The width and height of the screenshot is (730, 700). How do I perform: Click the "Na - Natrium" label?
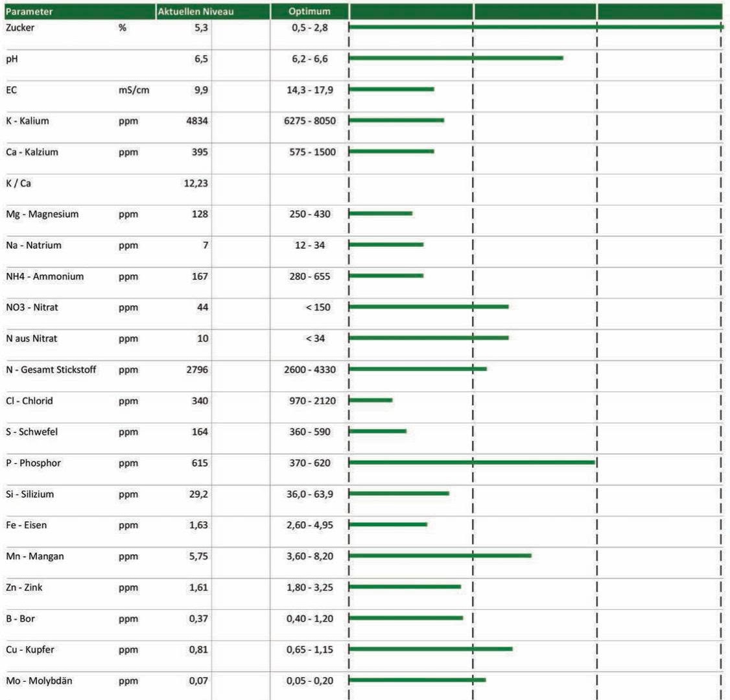[34, 245]
